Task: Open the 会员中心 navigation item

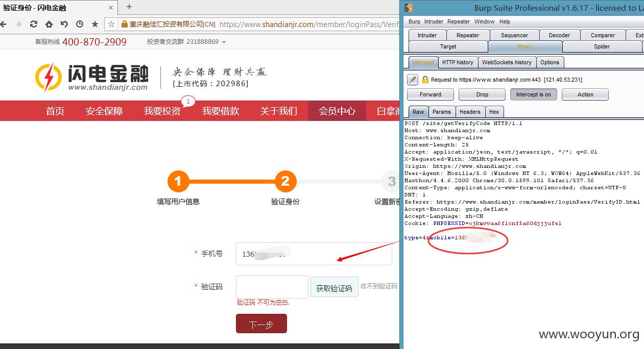Action: [x=337, y=111]
